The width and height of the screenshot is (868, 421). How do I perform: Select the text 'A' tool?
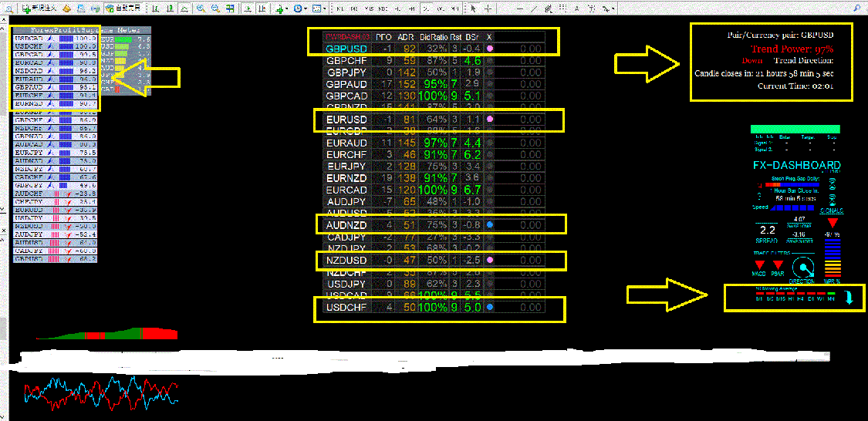coord(577,8)
